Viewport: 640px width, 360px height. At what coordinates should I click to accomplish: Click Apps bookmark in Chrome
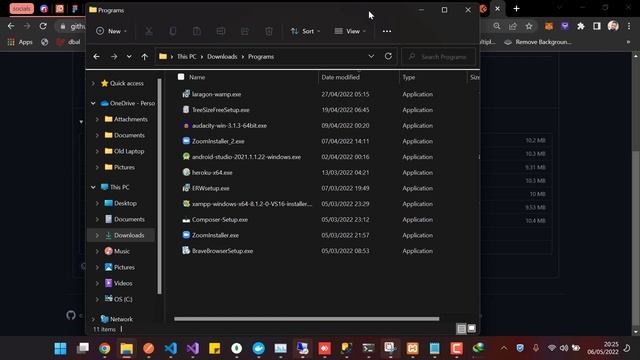click(20, 42)
